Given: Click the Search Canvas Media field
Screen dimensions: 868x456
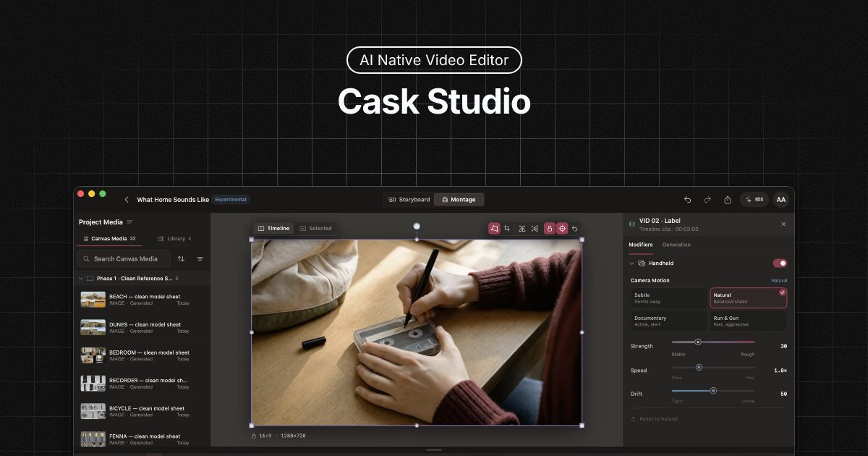Looking at the screenshot, I should (124, 258).
